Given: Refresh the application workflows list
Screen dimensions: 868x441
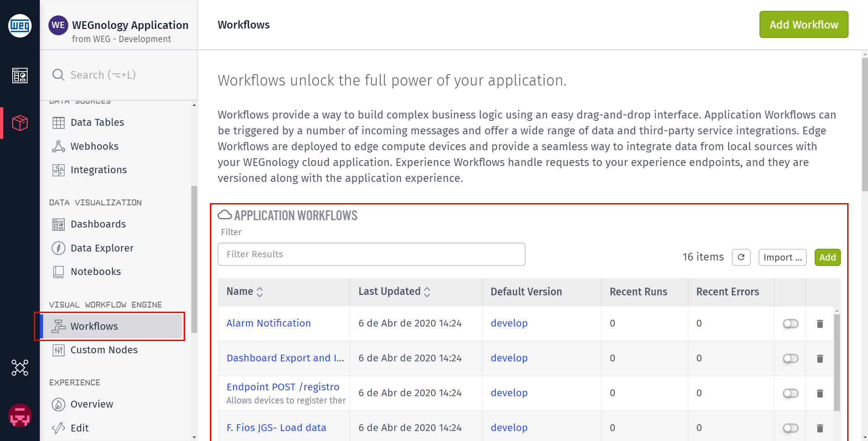Looking at the screenshot, I should pyautogui.click(x=741, y=257).
